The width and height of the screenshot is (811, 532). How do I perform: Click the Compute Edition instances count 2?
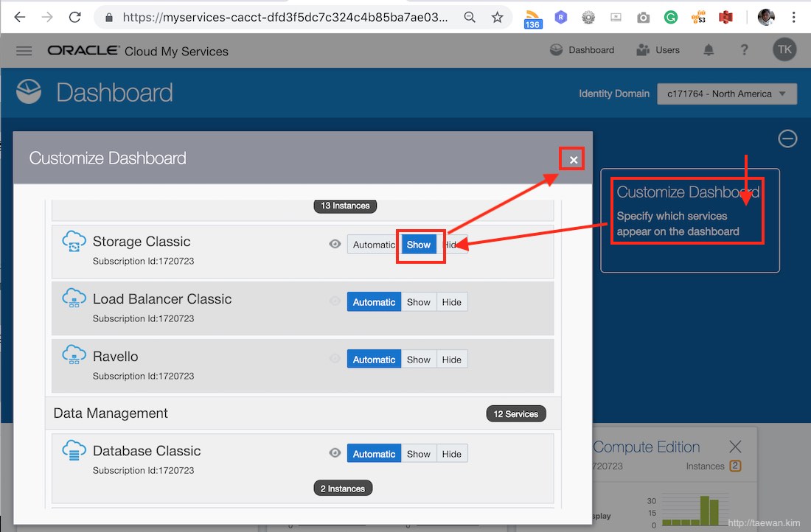(735, 466)
